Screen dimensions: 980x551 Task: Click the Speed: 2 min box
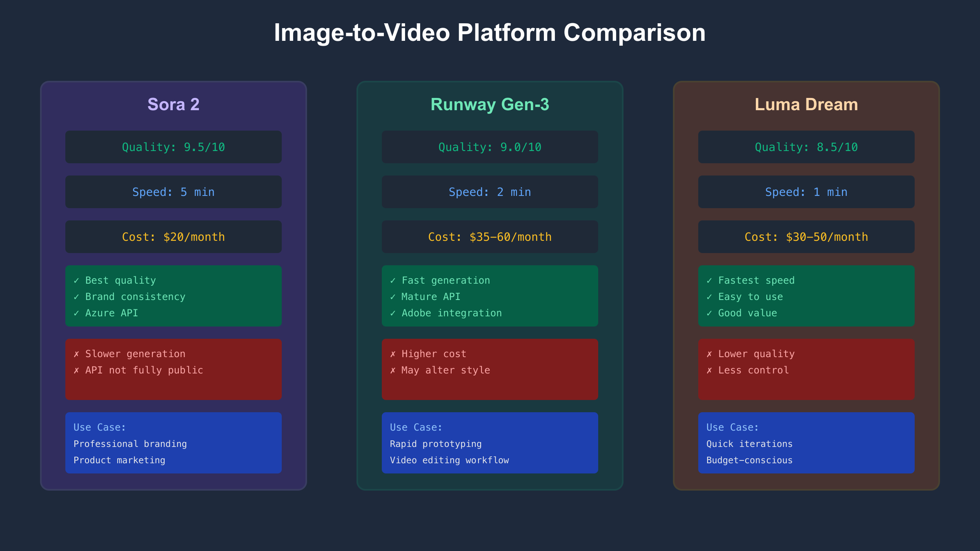click(490, 192)
